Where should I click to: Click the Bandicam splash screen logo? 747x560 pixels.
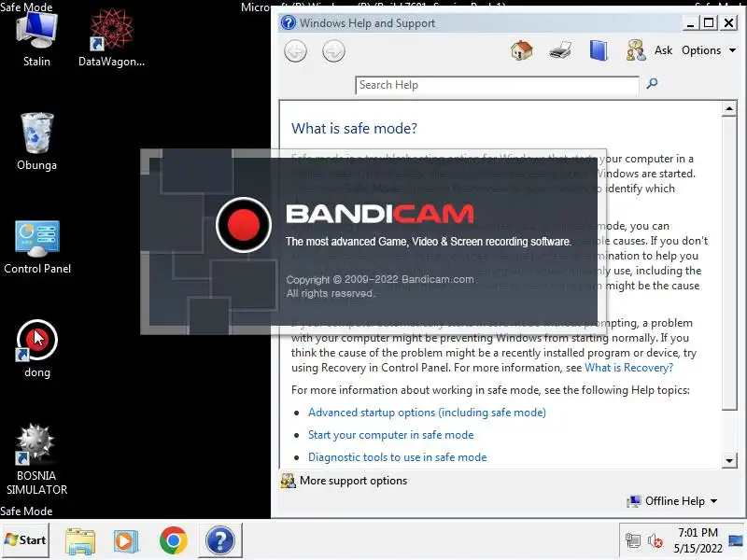(244, 225)
